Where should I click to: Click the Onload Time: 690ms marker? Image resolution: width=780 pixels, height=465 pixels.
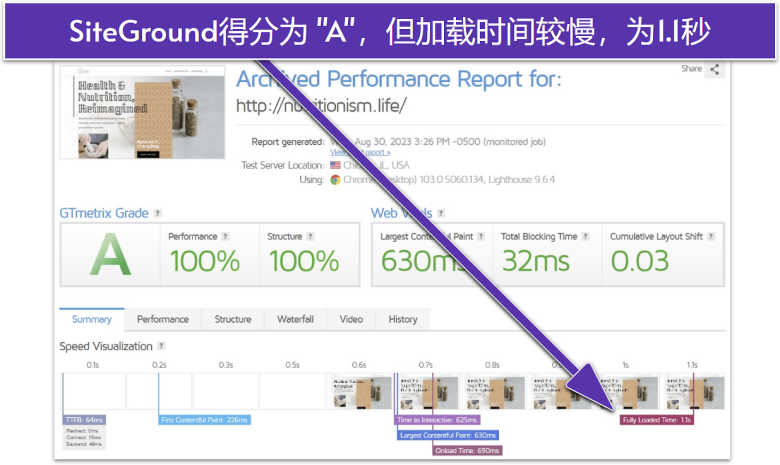tap(467, 451)
